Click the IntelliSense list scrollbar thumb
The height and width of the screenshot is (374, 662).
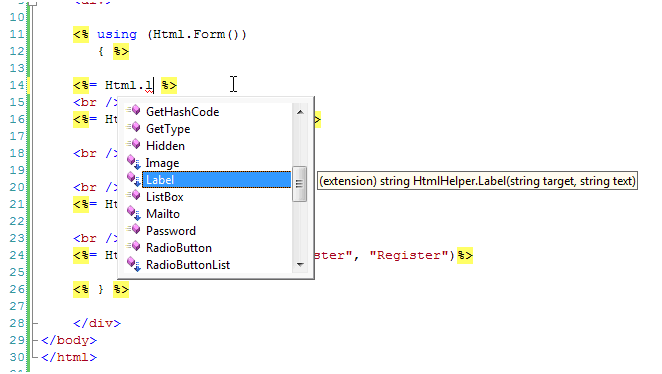(x=299, y=184)
